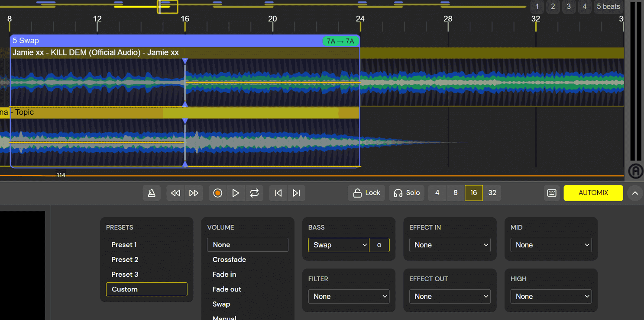Viewport: 644px width, 320px height.
Task: Click the 7A → 7A key badge
Action: (x=340, y=41)
